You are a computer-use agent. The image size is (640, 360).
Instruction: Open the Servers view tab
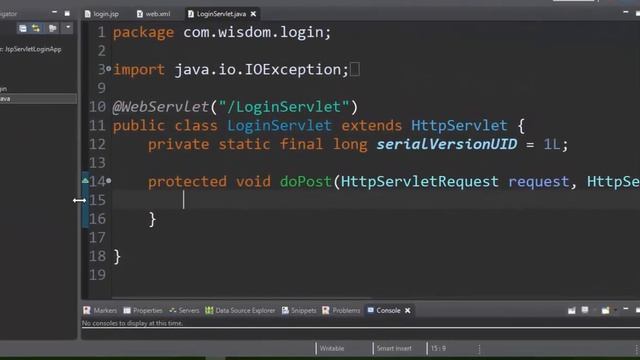[184, 311]
